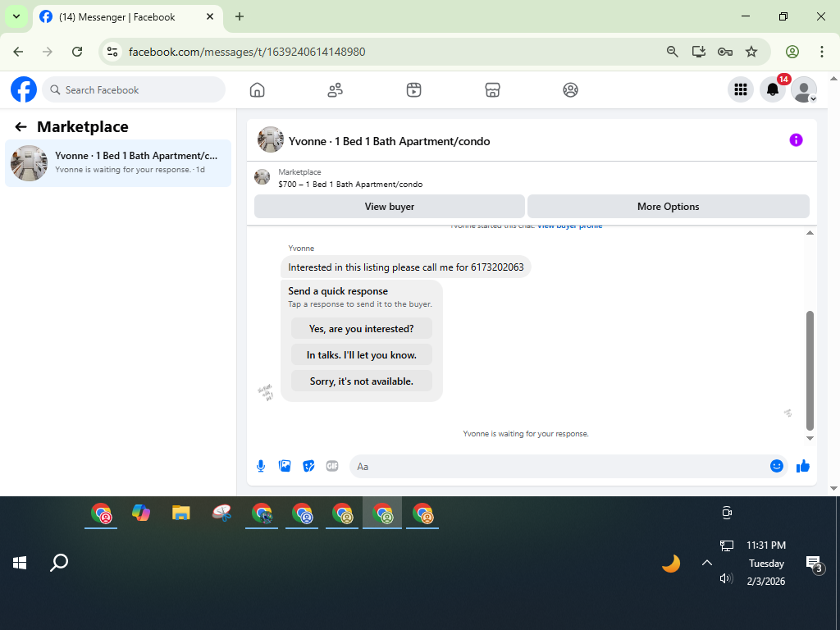Open the tab search dropdown arrow

click(x=16, y=16)
